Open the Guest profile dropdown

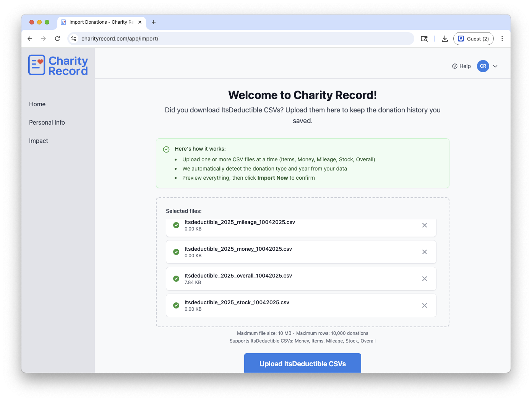(474, 39)
